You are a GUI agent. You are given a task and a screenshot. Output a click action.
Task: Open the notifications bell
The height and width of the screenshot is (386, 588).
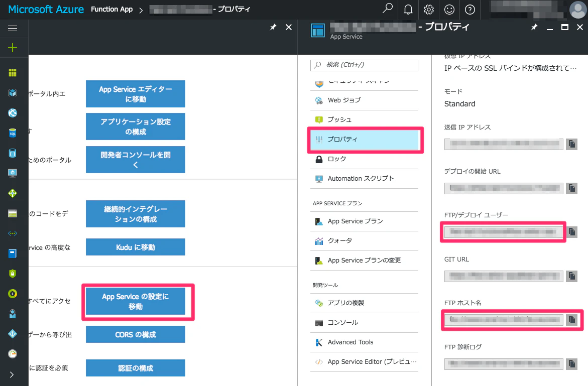pos(408,10)
